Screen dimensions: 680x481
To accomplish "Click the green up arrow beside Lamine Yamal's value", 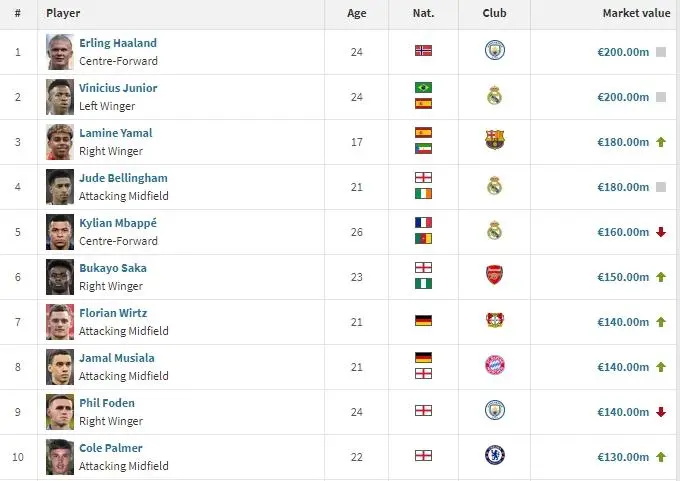I will coord(660,142).
